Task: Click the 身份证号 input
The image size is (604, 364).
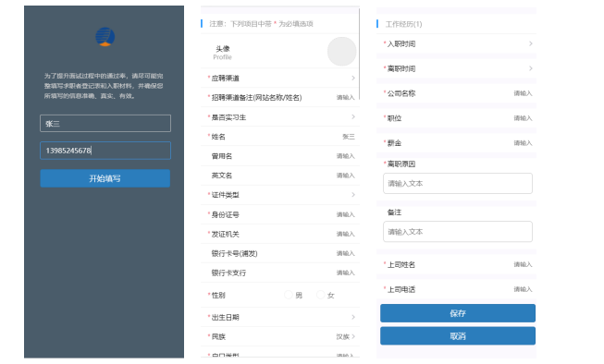Action: tap(345, 214)
